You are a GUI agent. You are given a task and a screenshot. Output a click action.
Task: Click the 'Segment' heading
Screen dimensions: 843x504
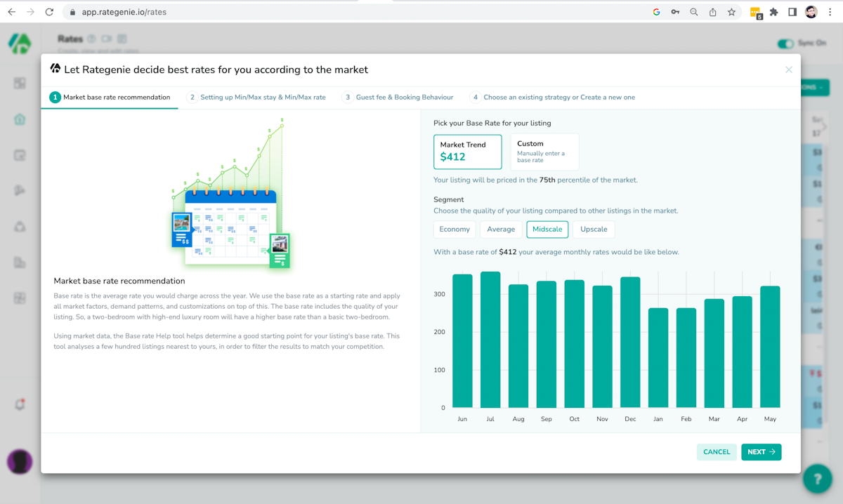click(x=449, y=200)
